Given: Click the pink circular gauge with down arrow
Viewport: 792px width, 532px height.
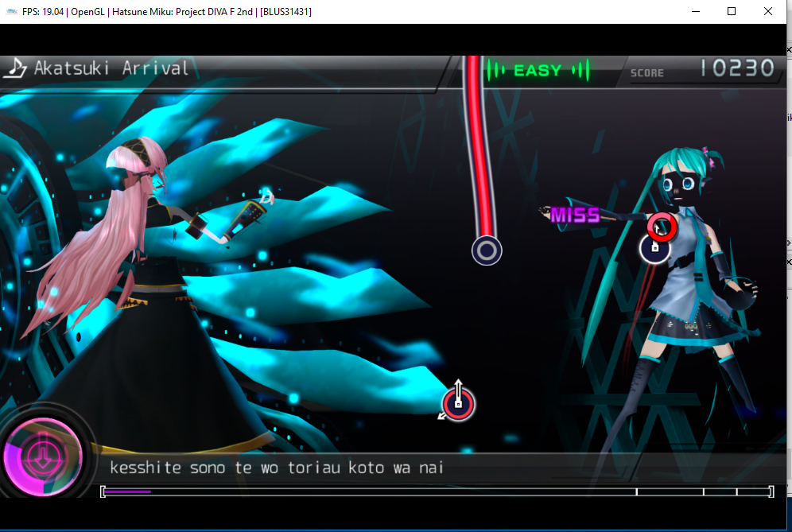Looking at the screenshot, I should (x=41, y=455).
